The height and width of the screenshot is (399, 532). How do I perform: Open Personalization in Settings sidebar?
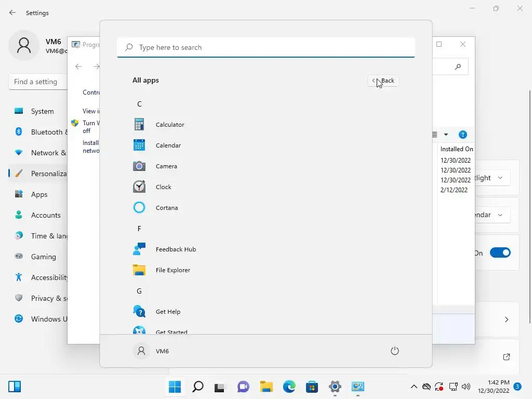coord(38,174)
